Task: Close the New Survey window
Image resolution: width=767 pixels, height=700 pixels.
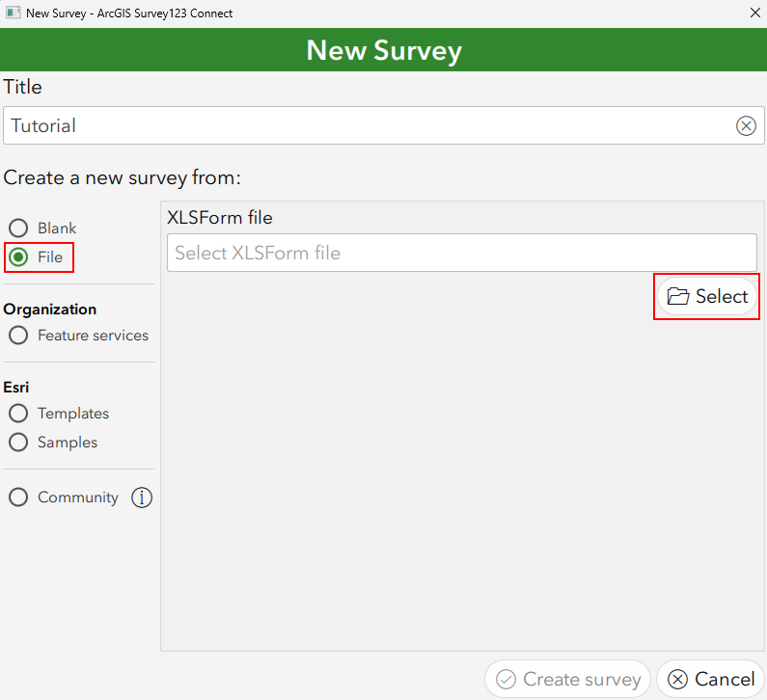Action: tap(753, 13)
